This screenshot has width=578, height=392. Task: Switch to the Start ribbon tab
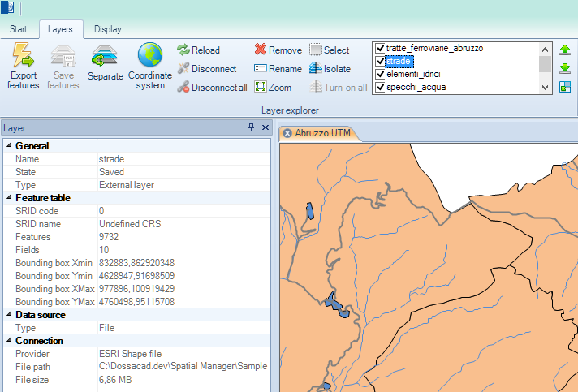click(19, 29)
